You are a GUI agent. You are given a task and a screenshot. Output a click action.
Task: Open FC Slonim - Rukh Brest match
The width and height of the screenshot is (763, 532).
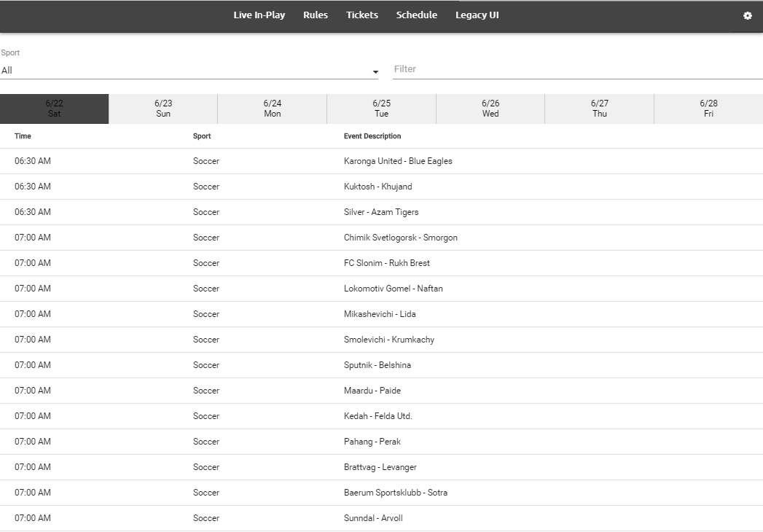tap(386, 263)
